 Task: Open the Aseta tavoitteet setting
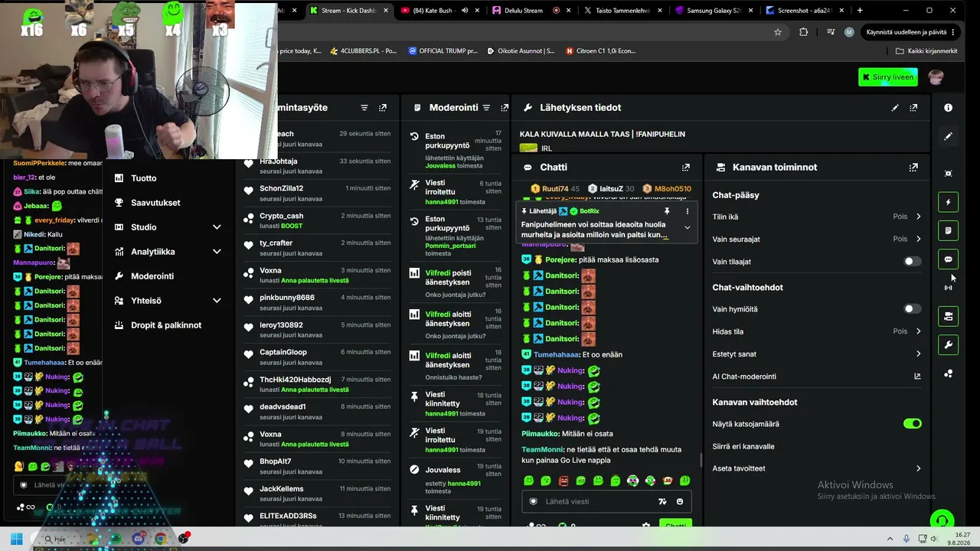click(817, 468)
